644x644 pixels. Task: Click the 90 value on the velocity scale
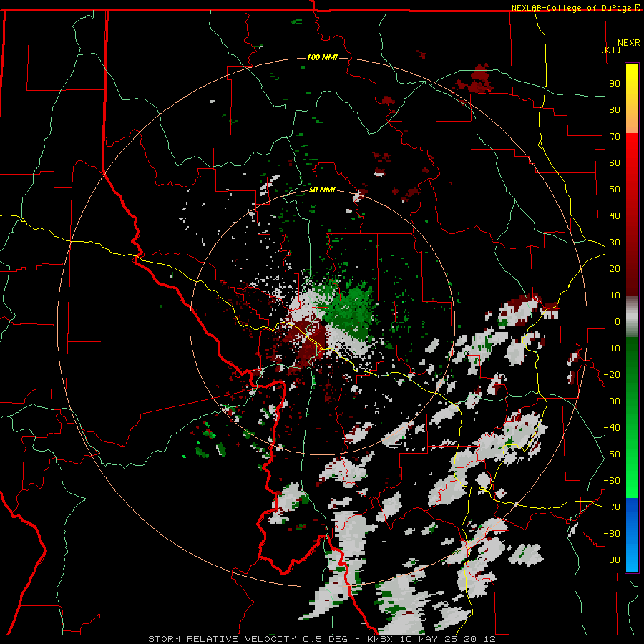[x=615, y=84]
